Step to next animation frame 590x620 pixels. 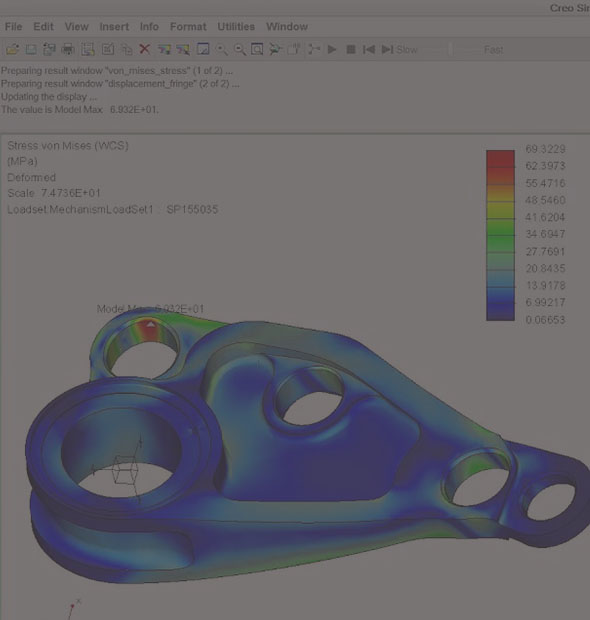click(387, 49)
